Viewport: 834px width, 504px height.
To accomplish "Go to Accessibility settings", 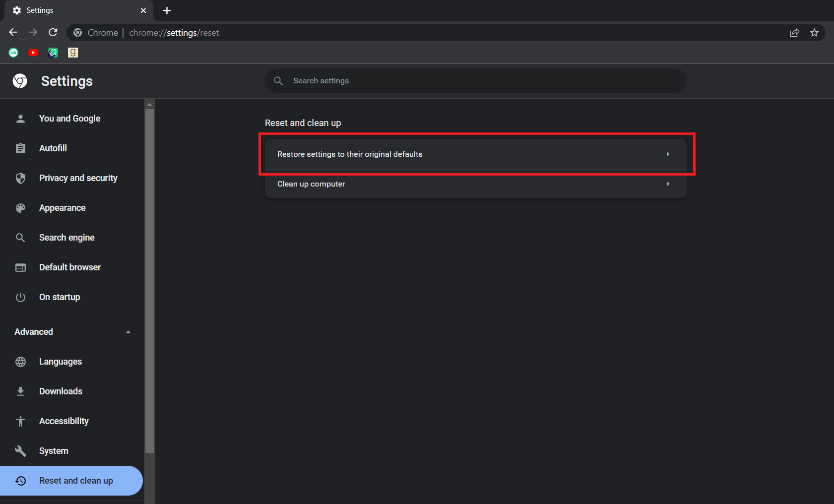I will click(x=71, y=421).
